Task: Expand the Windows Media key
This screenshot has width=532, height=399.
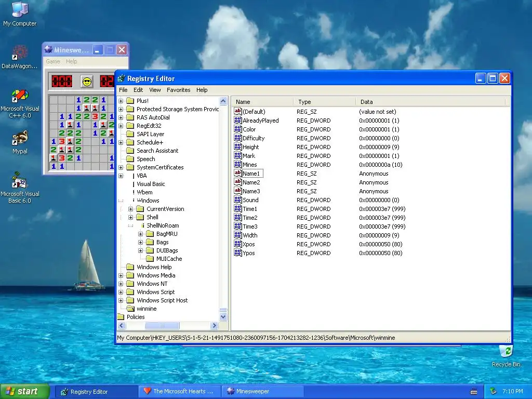Action: [x=121, y=275]
